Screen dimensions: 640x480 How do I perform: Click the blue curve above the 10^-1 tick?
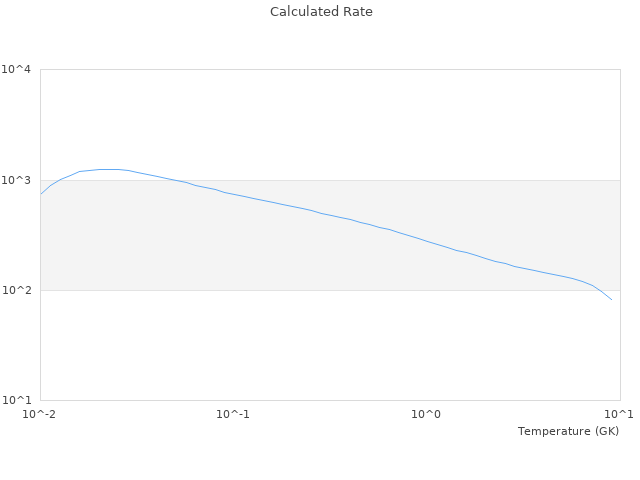click(x=233, y=194)
